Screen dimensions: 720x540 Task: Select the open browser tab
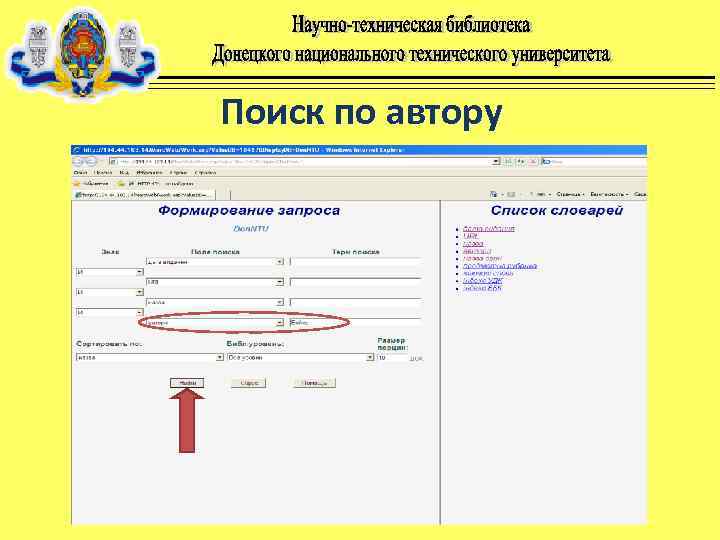[x=144, y=195]
